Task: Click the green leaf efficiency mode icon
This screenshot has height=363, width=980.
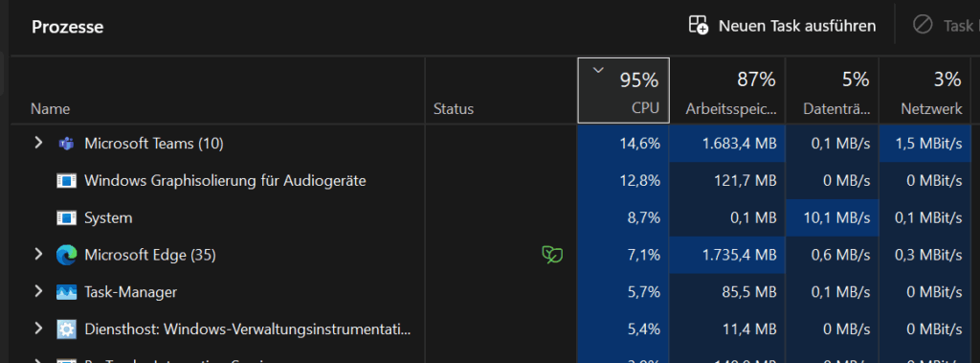Action: 552,255
